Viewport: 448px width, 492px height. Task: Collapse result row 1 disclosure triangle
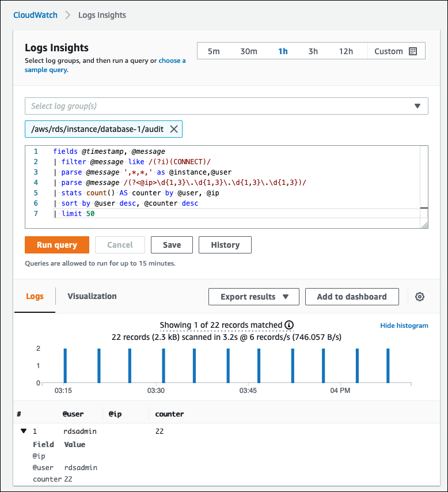(x=24, y=431)
